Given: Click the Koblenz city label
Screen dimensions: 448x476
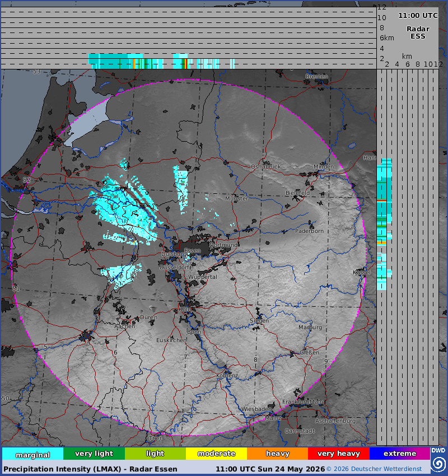Looking at the screenshot, I should (227, 376).
